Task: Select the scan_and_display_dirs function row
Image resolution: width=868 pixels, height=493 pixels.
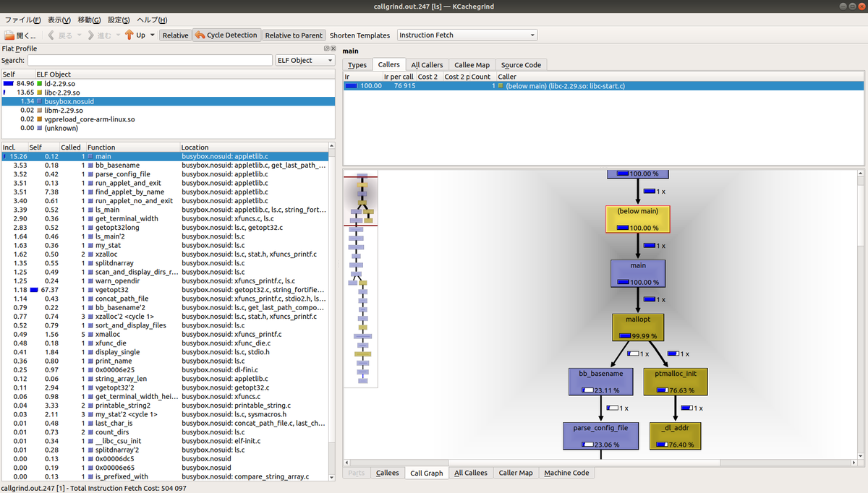Action: tap(164, 272)
